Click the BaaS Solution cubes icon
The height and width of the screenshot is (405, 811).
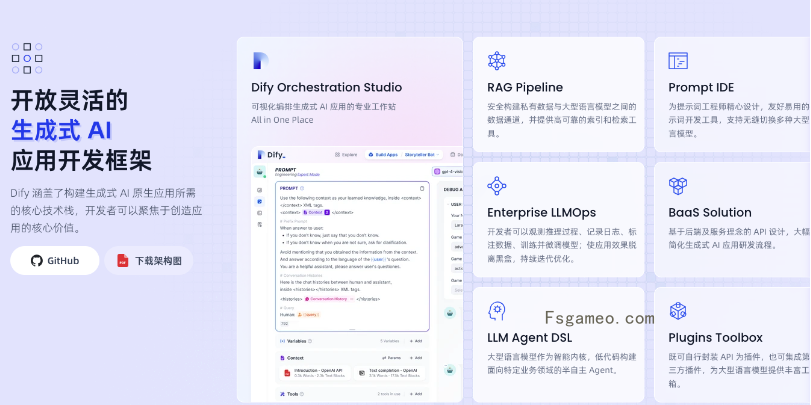point(678,186)
